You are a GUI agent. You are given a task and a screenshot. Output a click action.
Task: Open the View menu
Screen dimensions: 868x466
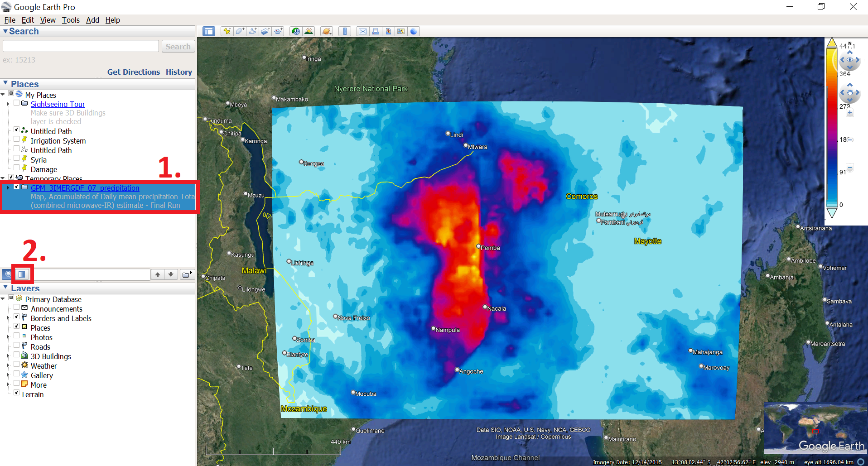[48, 20]
